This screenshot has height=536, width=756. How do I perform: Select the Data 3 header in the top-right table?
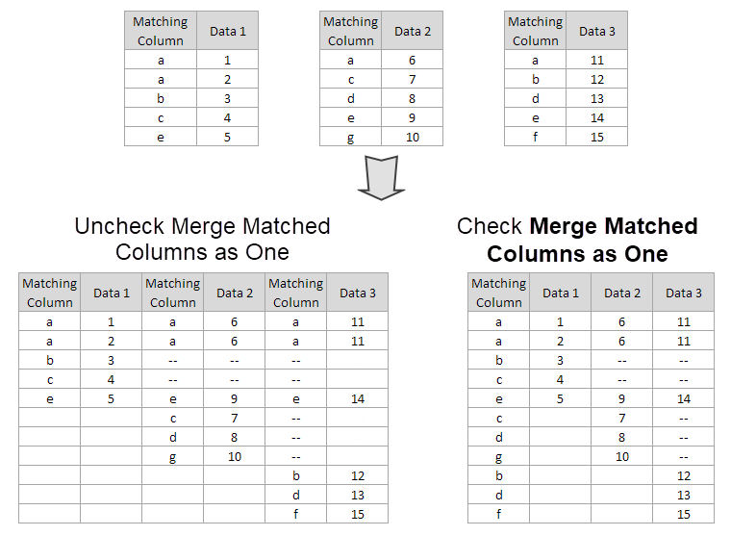coord(597,31)
